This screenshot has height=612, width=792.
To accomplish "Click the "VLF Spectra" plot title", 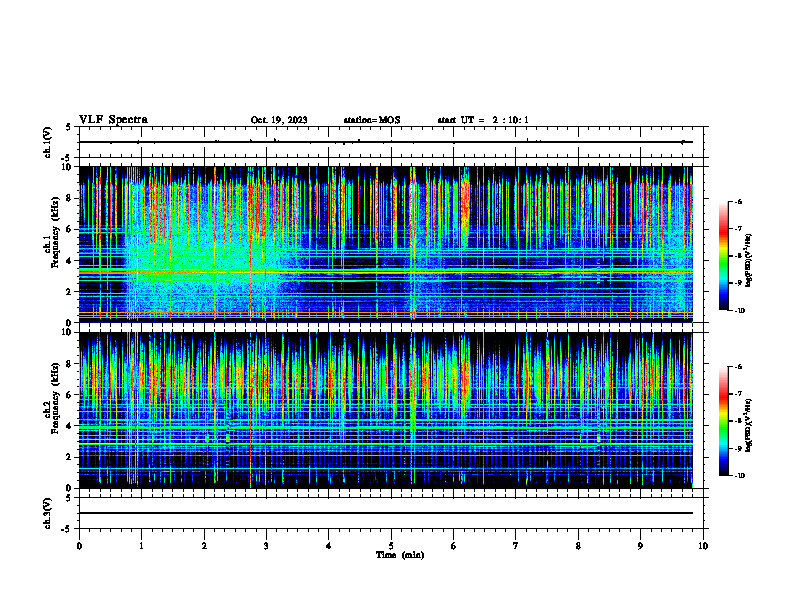I will tap(113, 120).
